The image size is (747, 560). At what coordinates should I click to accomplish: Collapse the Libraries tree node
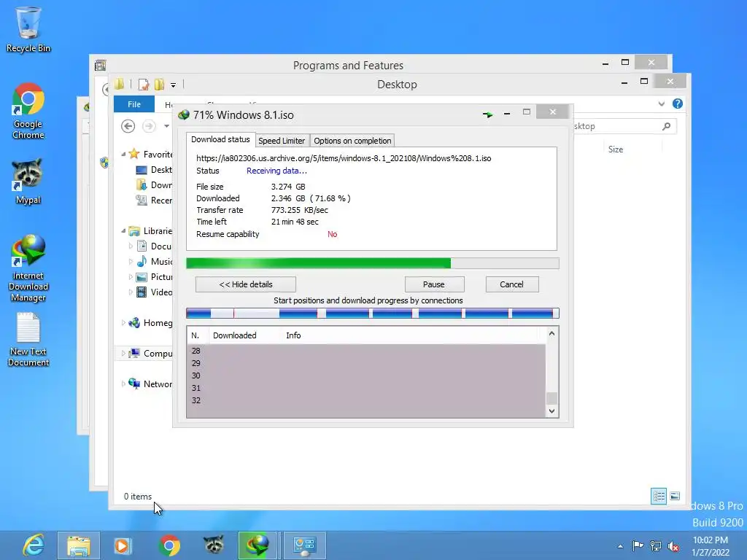click(x=123, y=231)
